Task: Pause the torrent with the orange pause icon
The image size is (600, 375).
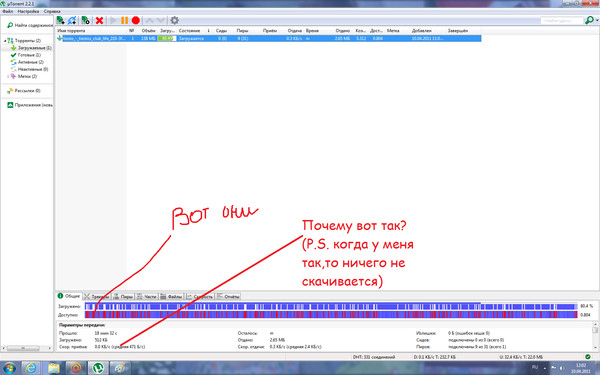Action: [124, 20]
